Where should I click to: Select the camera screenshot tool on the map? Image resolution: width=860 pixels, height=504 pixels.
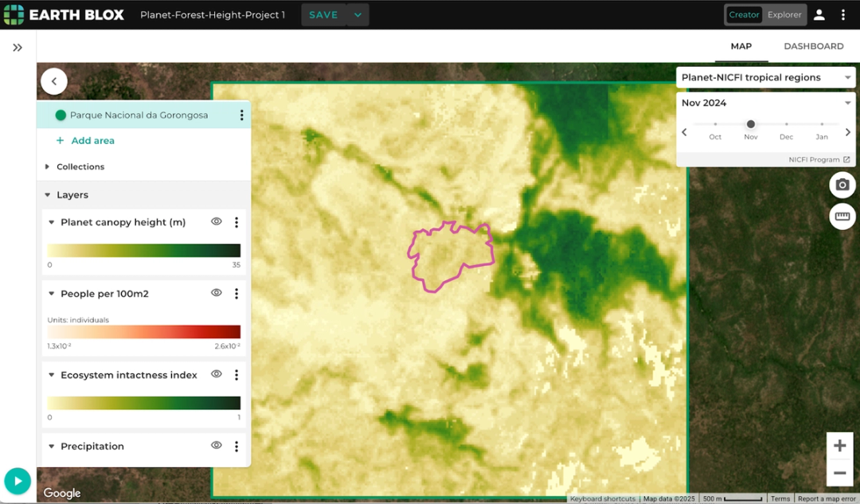[x=842, y=185]
